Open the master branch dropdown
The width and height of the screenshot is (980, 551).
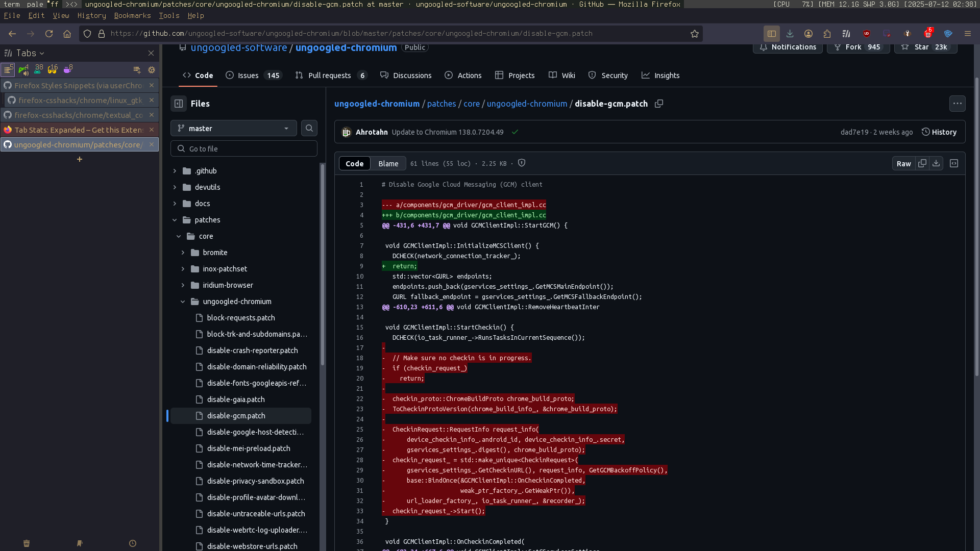pos(233,129)
